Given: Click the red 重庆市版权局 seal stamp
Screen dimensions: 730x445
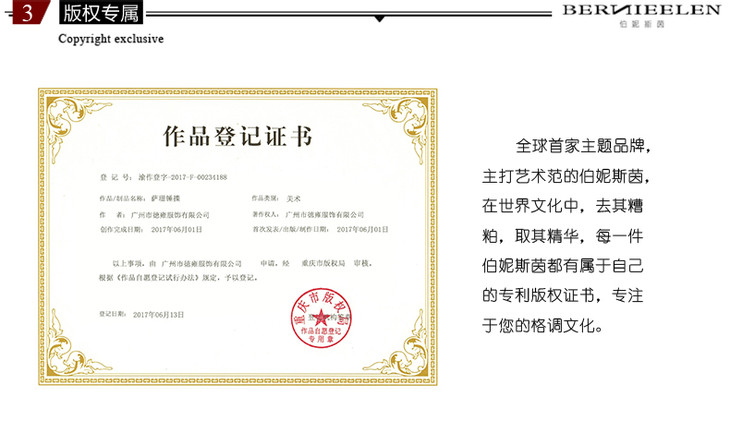Looking at the screenshot, I should [x=321, y=318].
